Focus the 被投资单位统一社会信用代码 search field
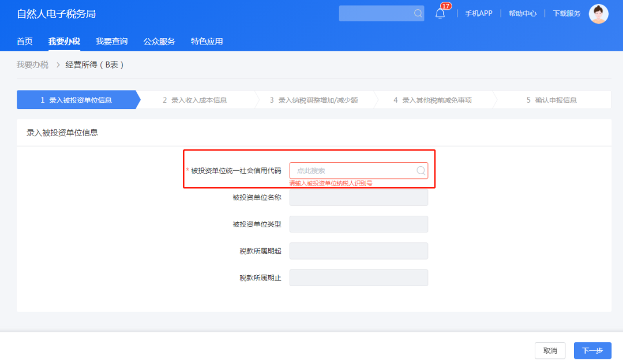 (x=352, y=171)
